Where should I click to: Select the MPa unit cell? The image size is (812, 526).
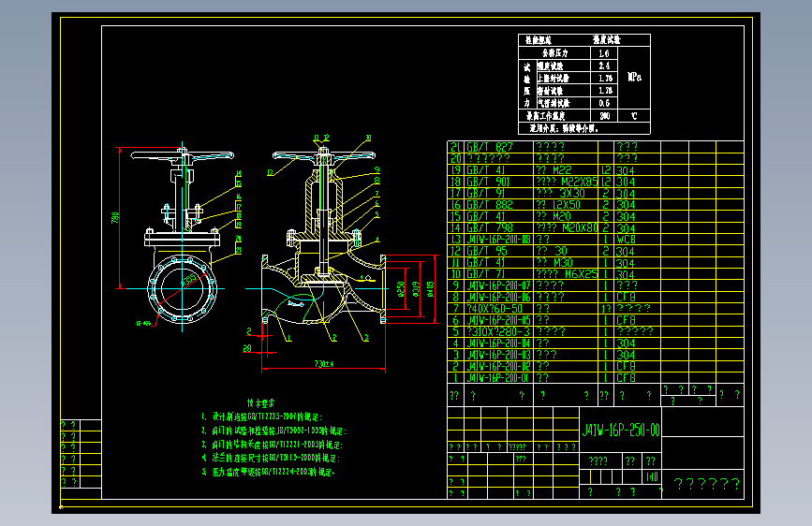(634, 77)
